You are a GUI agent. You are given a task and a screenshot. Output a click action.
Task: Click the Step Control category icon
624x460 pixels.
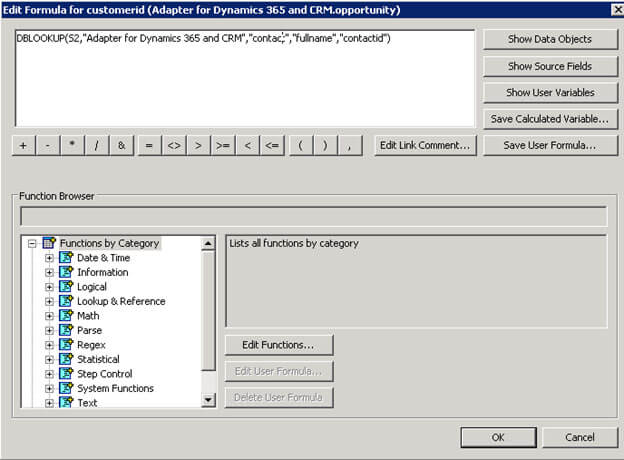66,374
